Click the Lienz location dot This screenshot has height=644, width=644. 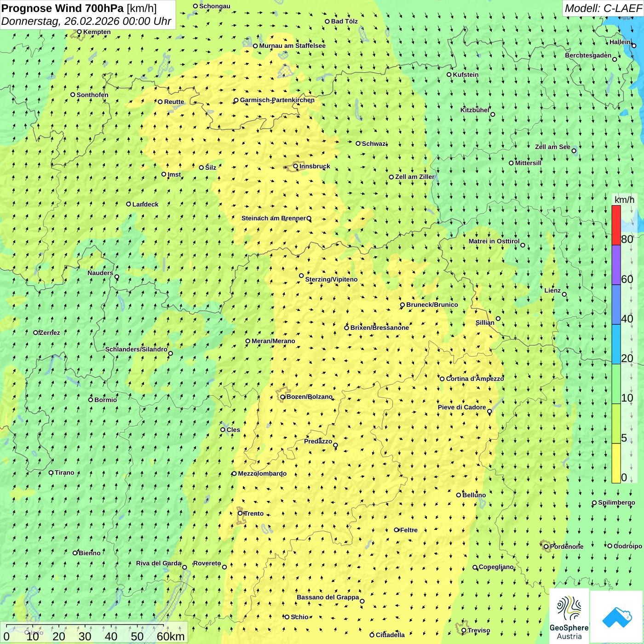pyautogui.click(x=564, y=294)
